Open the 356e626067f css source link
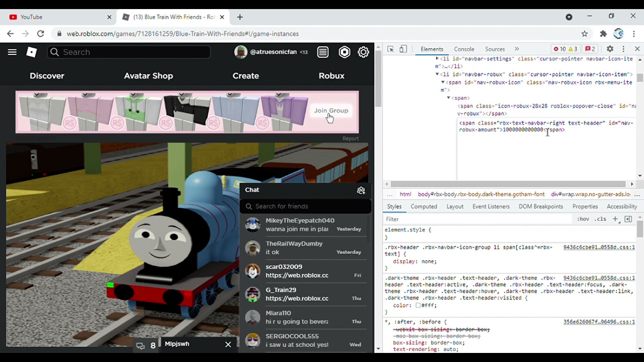The width and height of the screenshot is (644, 362). tap(599, 322)
